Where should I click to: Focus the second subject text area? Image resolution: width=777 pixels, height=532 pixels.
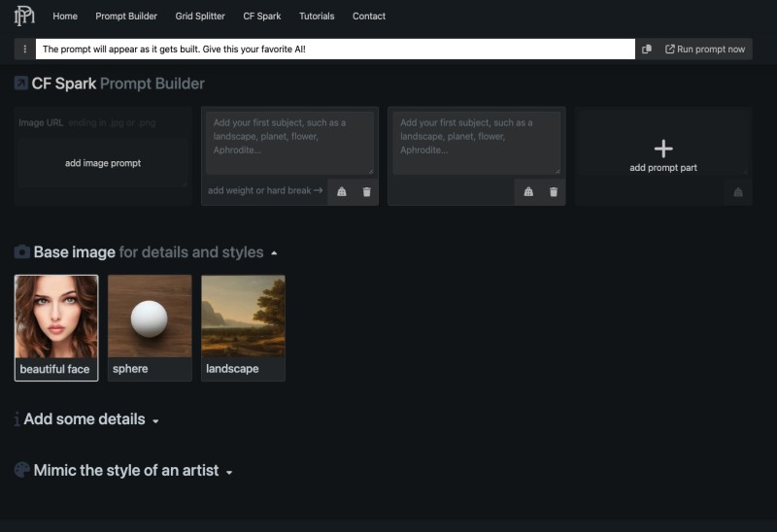tap(477, 143)
